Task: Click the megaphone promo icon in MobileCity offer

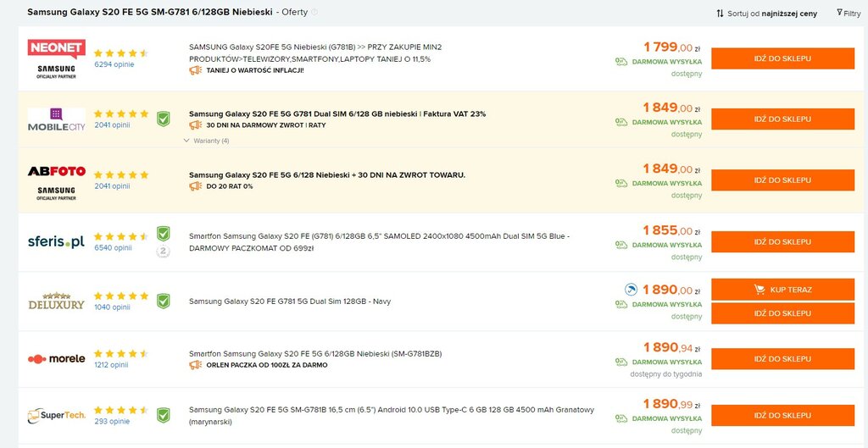Action: point(196,125)
